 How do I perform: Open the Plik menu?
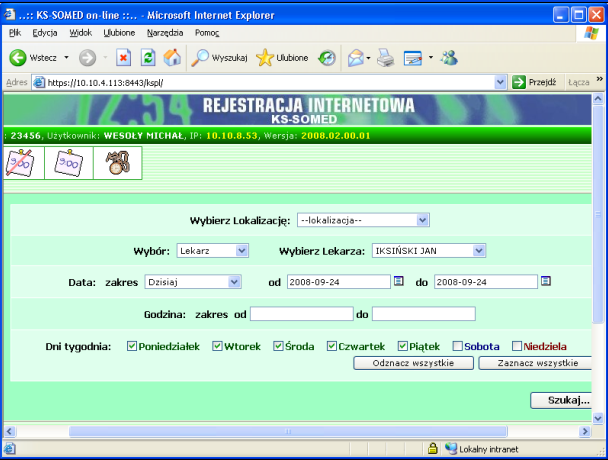pos(15,33)
